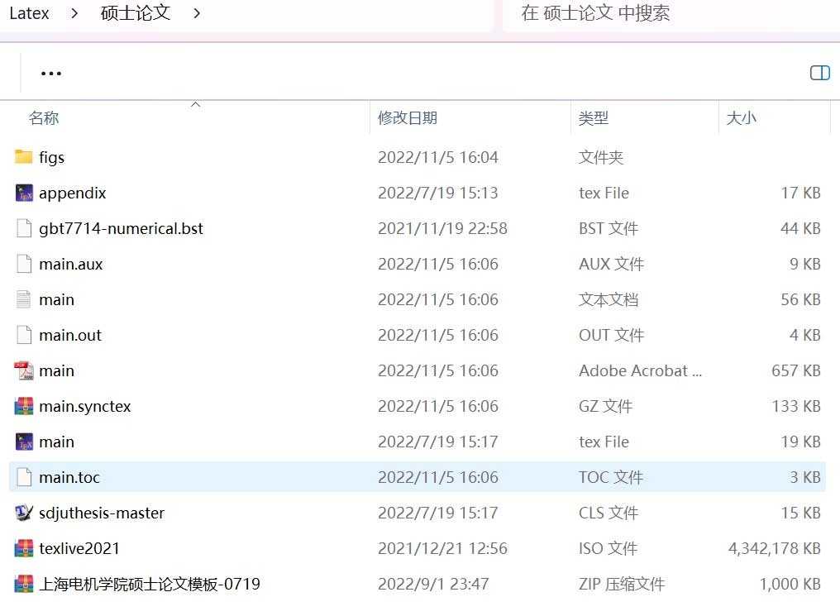Screen dimensions: 840x616
Task: Toggle the preview pane button
Action: point(819,74)
